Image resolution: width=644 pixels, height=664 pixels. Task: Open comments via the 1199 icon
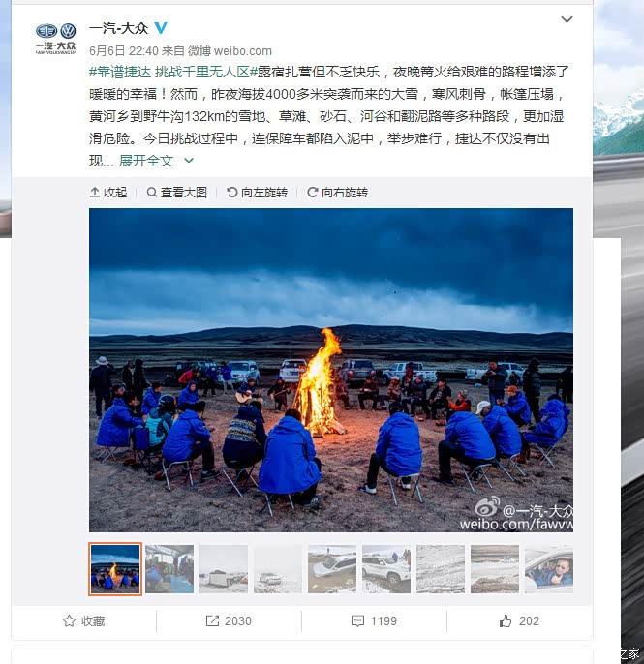coord(374,621)
